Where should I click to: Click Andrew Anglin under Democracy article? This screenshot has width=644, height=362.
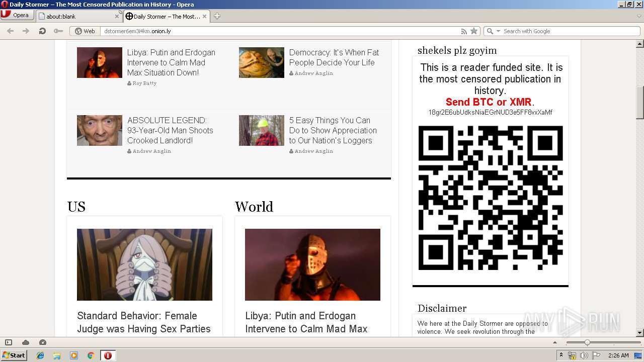click(x=313, y=73)
